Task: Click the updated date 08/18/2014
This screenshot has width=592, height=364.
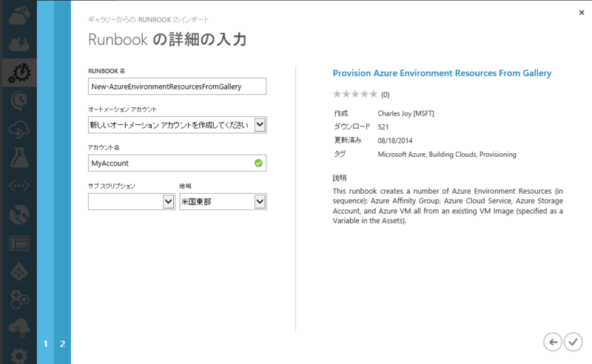Action: (395, 141)
